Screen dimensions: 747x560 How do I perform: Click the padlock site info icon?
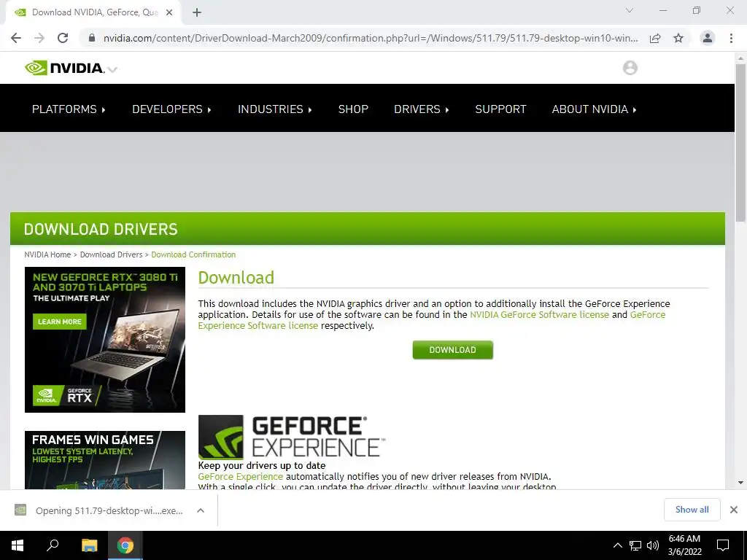point(92,38)
